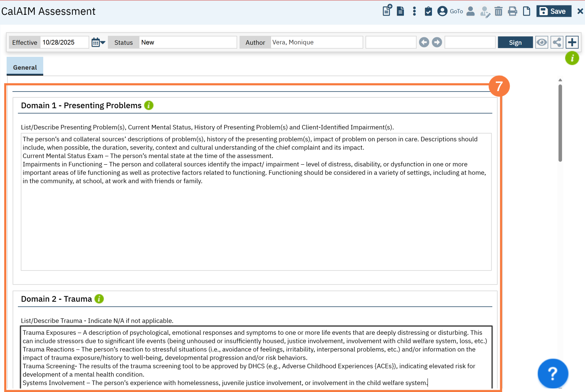Click the blank page icon near Save
Viewport: 585px width, 392px height.
[x=527, y=11]
